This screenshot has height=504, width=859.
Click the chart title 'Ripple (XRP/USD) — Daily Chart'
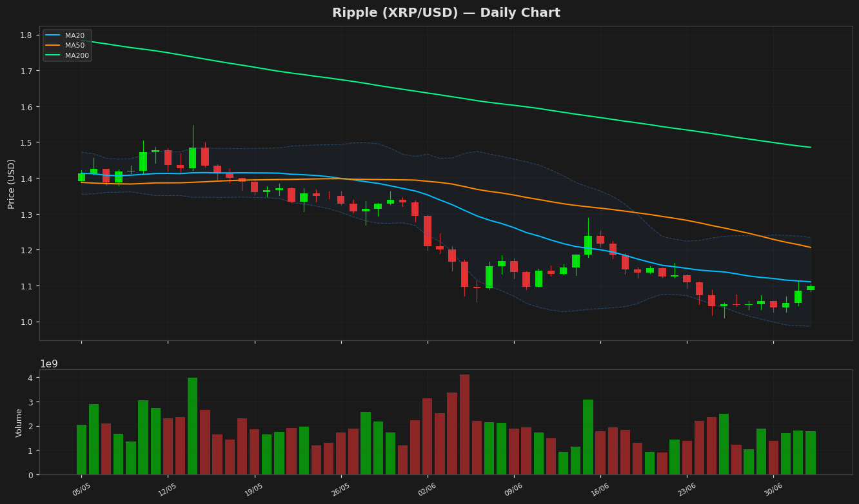pos(446,13)
